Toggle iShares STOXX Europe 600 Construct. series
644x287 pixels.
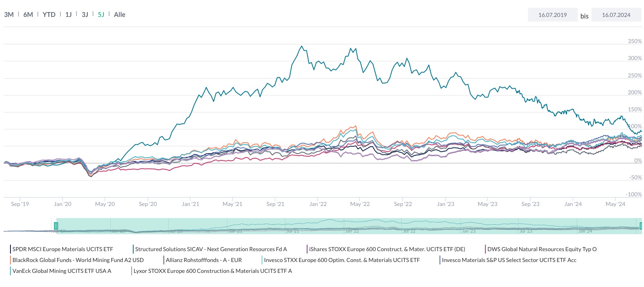pyautogui.click(x=387, y=249)
